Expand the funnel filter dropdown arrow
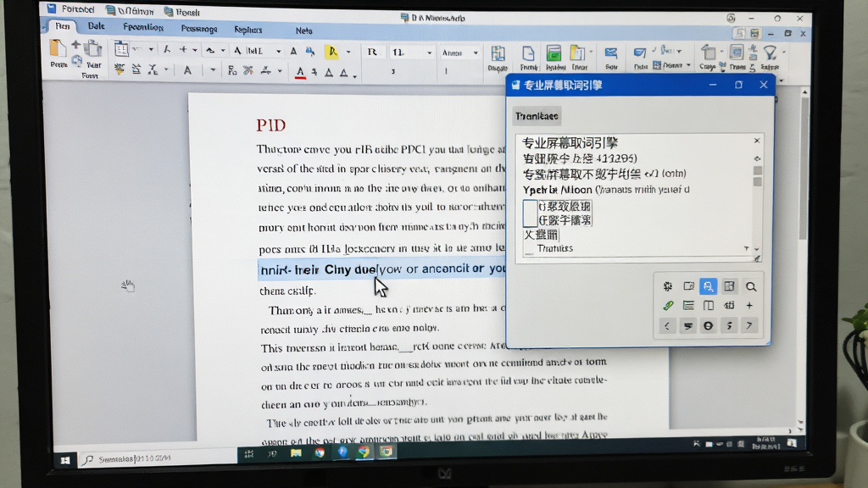Viewport: 868px width, 488px height. (784, 53)
